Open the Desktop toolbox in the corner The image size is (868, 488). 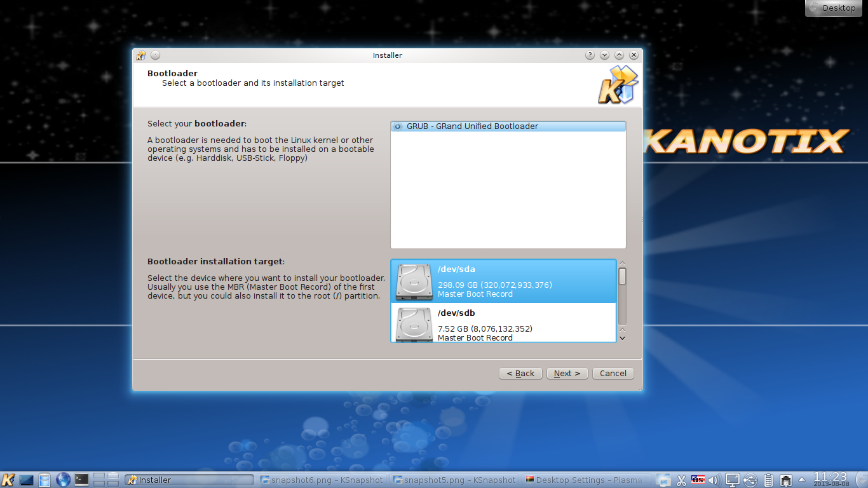click(x=833, y=8)
